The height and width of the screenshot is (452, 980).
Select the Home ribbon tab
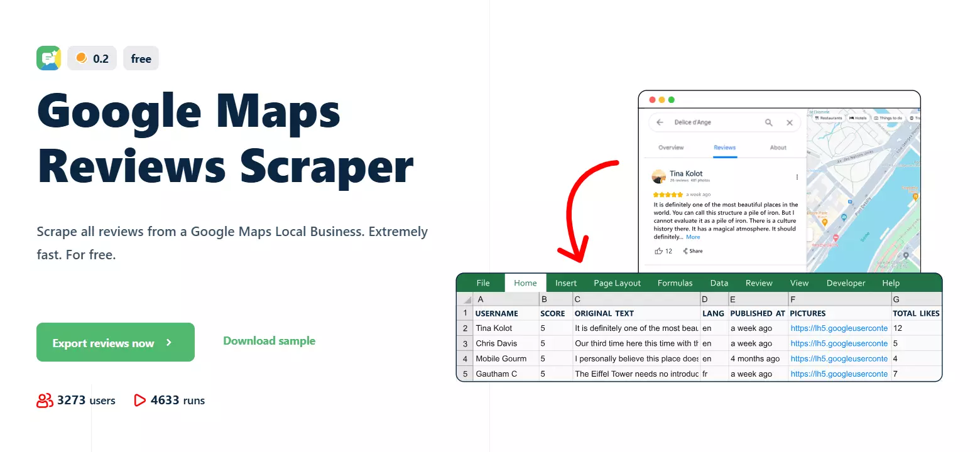pyautogui.click(x=525, y=283)
